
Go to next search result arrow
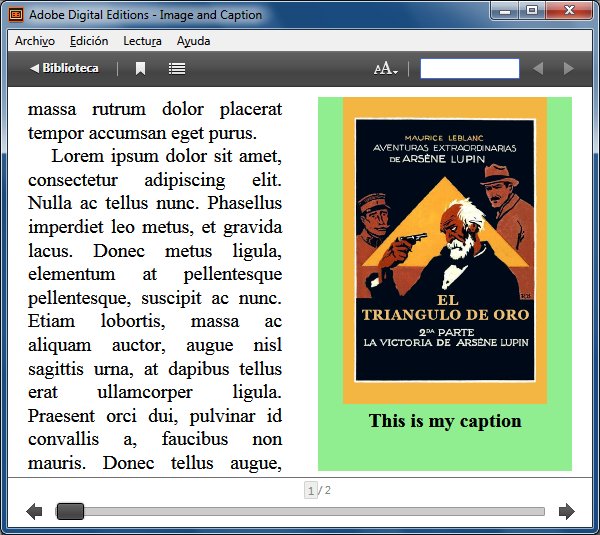569,69
